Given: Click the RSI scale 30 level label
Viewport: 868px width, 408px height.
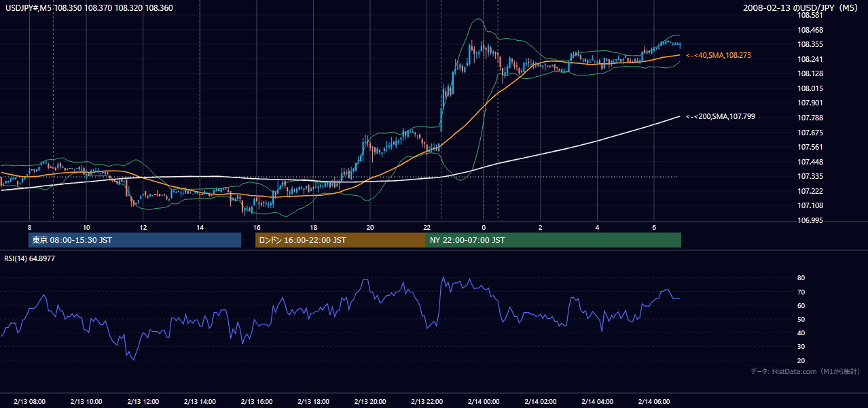Looking at the screenshot, I should (x=801, y=346).
